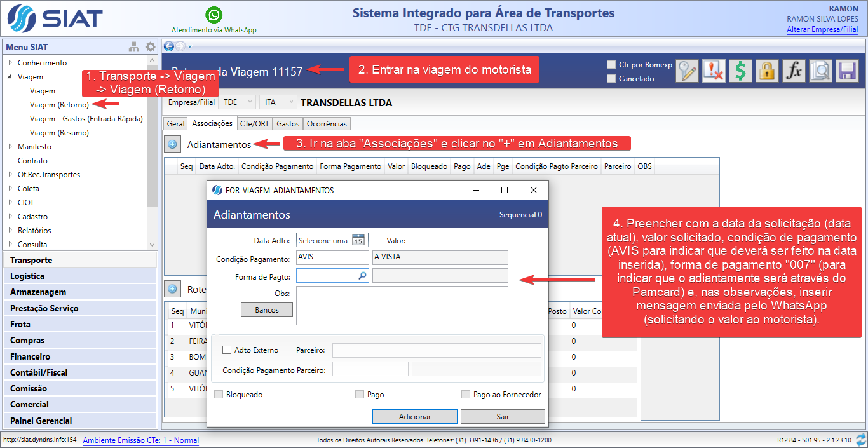
Task: Click the green dollar sign toolbar icon
Action: (740, 71)
